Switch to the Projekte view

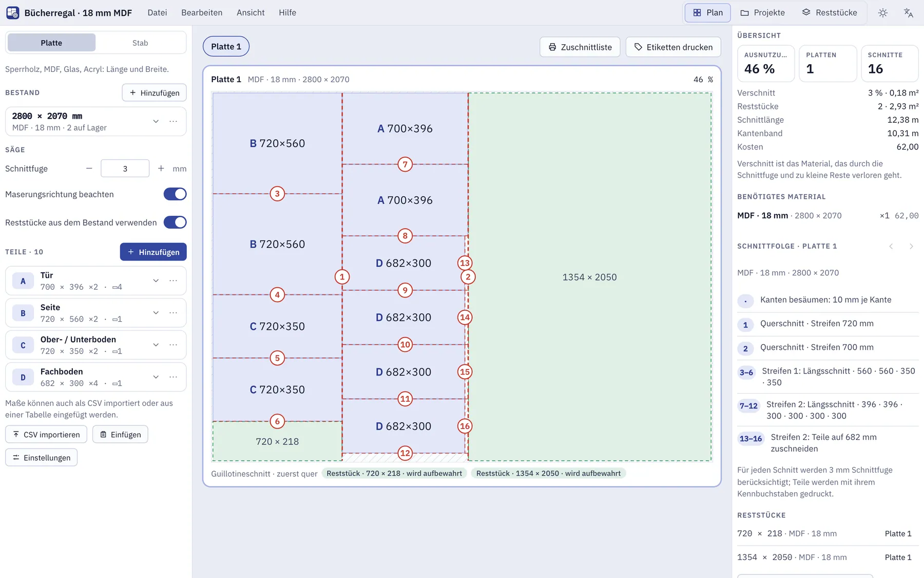coord(762,13)
